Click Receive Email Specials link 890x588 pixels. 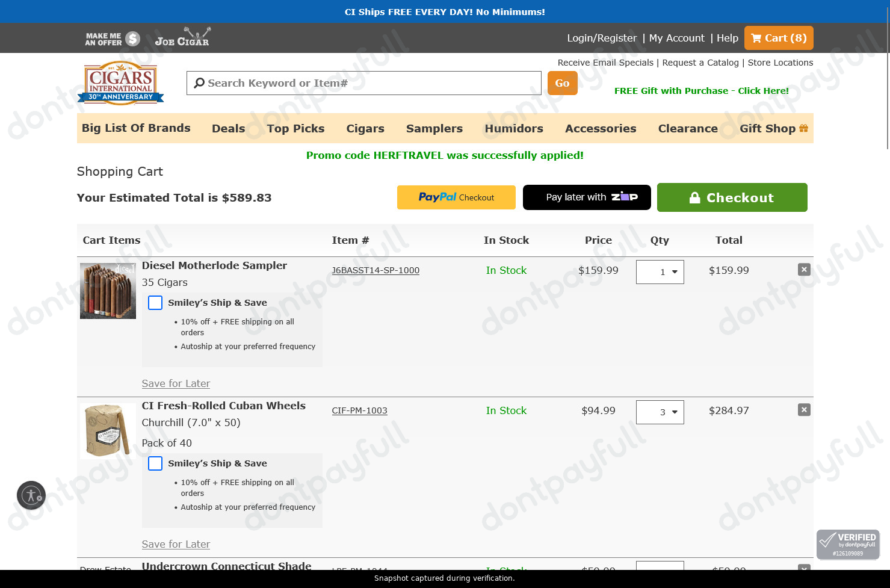(x=605, y=63)
